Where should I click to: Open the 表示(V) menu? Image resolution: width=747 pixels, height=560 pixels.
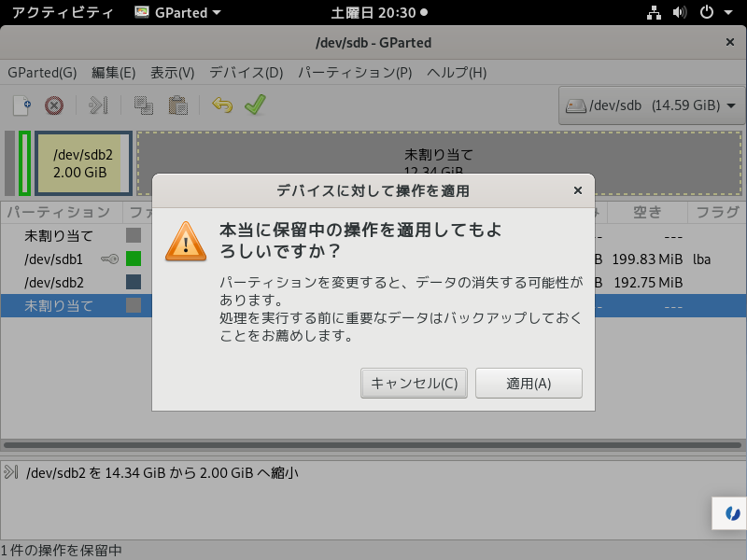point(173,73)
